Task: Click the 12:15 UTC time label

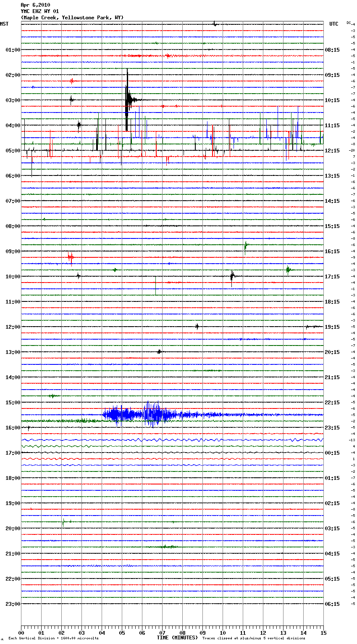Action: 332,150
